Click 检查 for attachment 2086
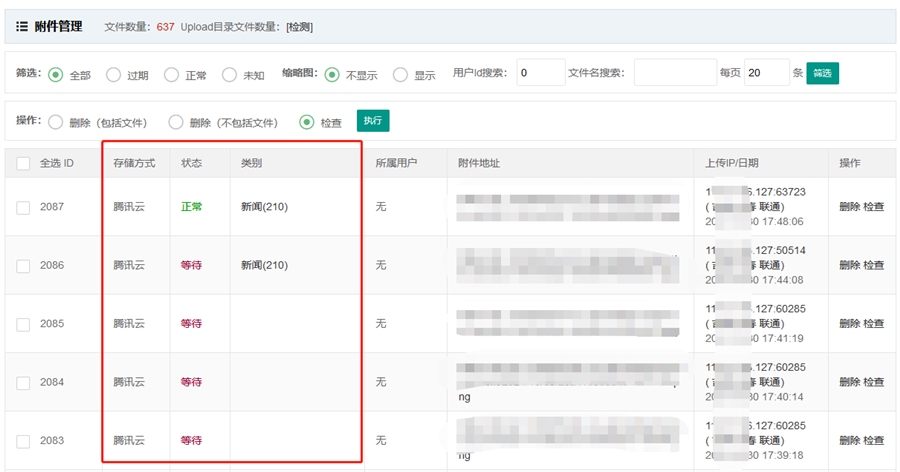The image size is (900, 472). pyautogui.click(x=873, y=265)
